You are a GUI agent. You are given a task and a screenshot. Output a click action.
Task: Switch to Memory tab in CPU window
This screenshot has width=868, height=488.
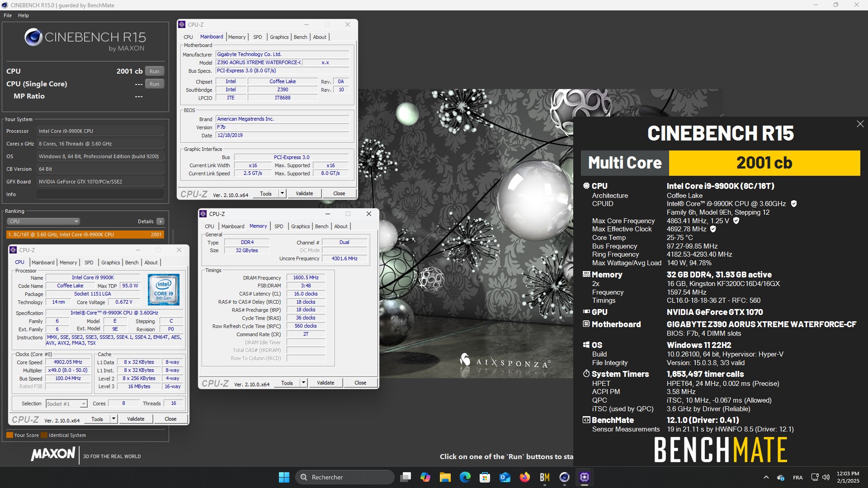pyautogui.click(x=68, y=263)
